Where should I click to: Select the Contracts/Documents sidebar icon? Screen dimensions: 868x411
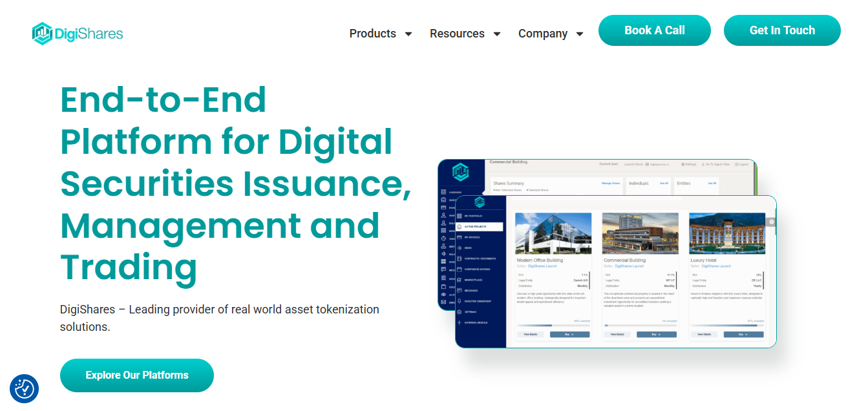click(482, 258)
